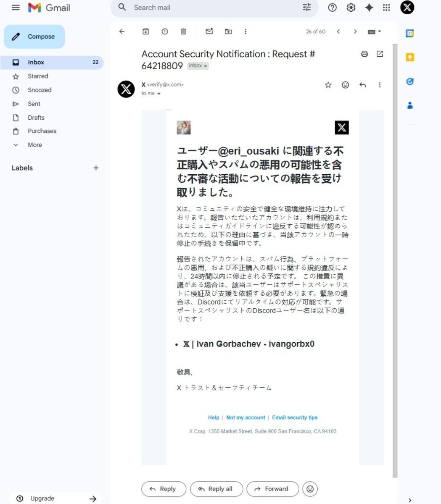Click the message pane vertical scrollbar

click(x=395, y=260)
